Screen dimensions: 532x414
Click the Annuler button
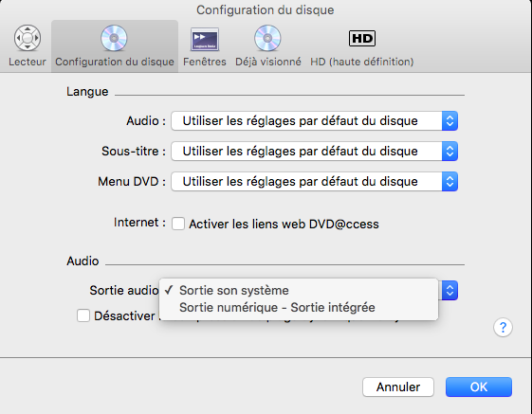[398, 387]
